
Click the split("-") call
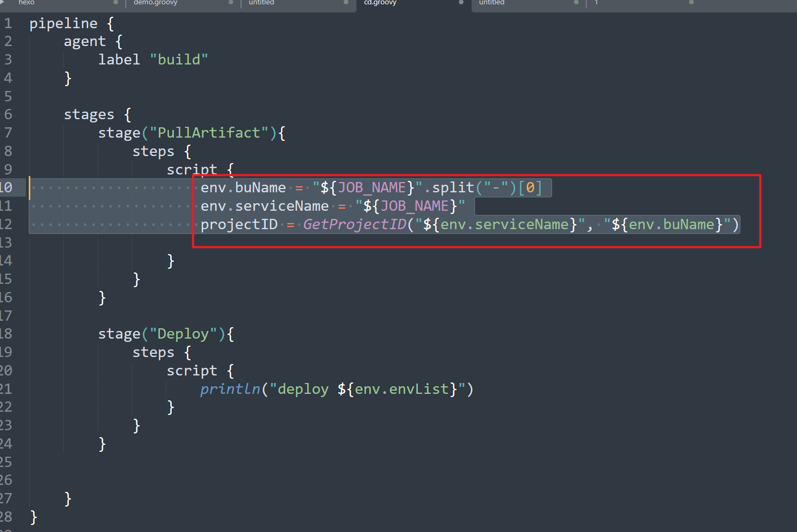[x=474, y=187]
